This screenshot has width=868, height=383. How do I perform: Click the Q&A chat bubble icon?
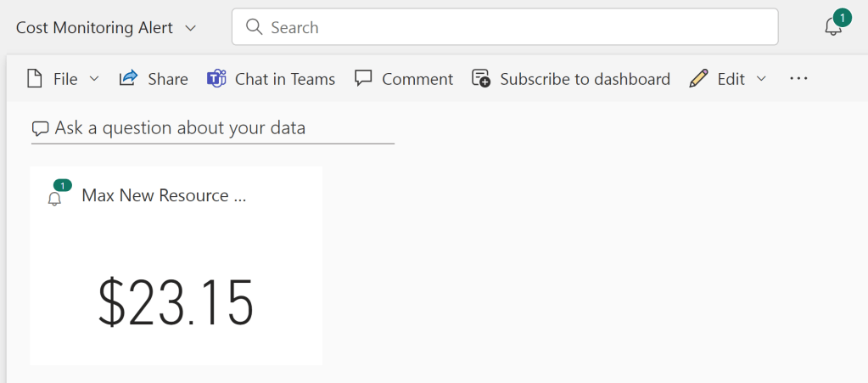[40, 129]
